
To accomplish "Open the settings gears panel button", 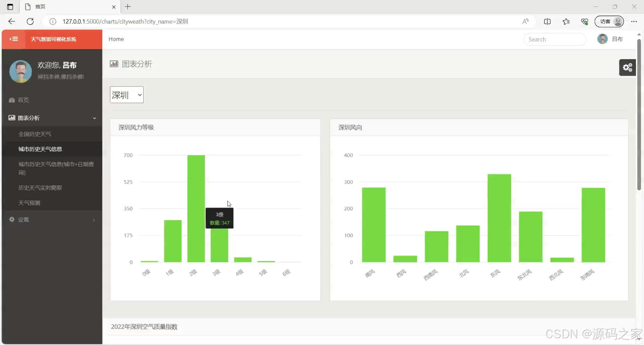I will coord(627,67).
